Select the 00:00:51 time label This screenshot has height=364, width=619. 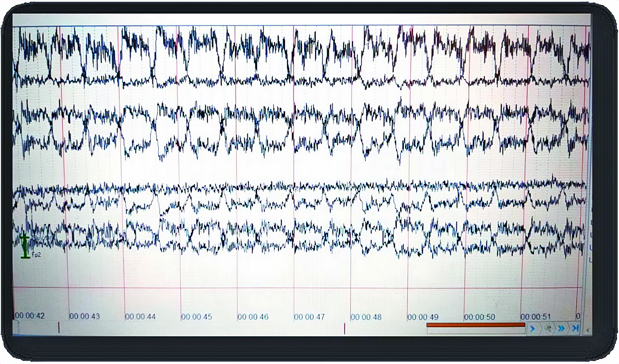click(536, 317)
